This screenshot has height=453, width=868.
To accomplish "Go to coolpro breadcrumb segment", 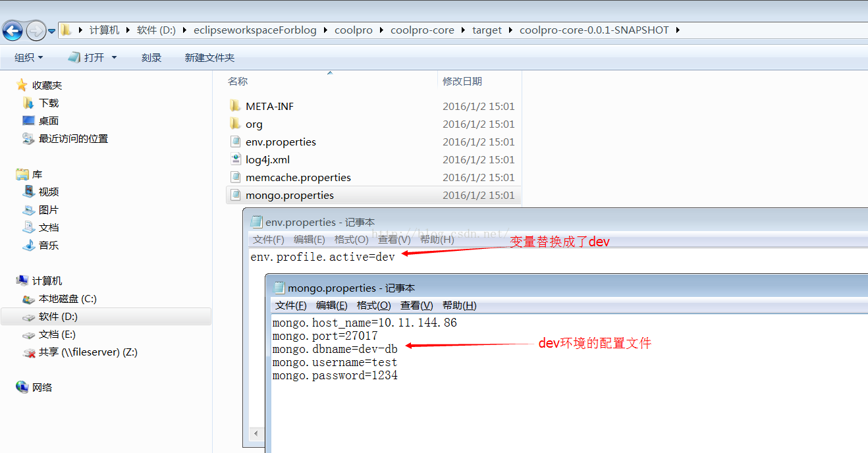I will pyautogui.click(x=354, y=30).
